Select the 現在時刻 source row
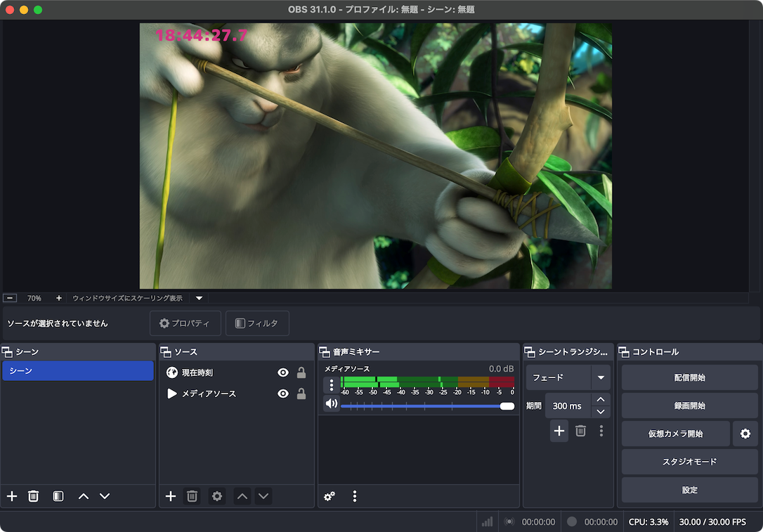Viewport: 763px width, 532px height. [237, 372]
